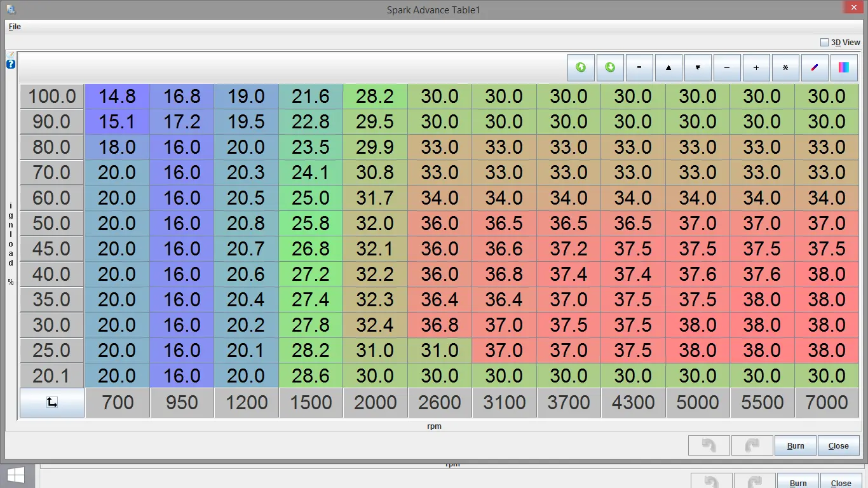
Task: Click the equals (set equal to) button
Action: click(x=639, y=67)
